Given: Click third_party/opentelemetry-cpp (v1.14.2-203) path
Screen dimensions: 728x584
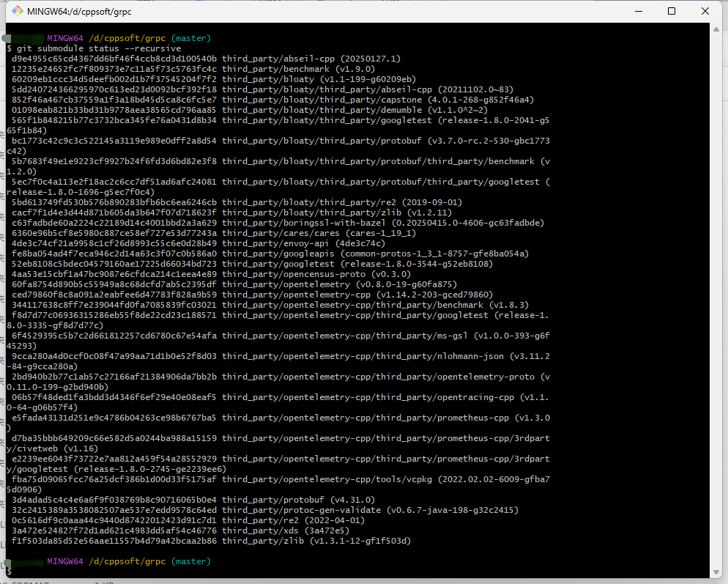Looking at the screenshot, I should [x=296, y=294].
